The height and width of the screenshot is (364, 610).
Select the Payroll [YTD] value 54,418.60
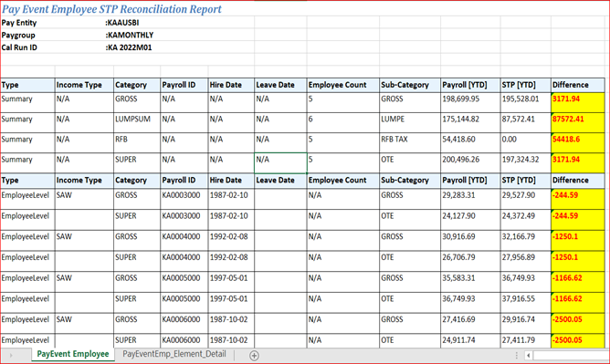point(470,143)
